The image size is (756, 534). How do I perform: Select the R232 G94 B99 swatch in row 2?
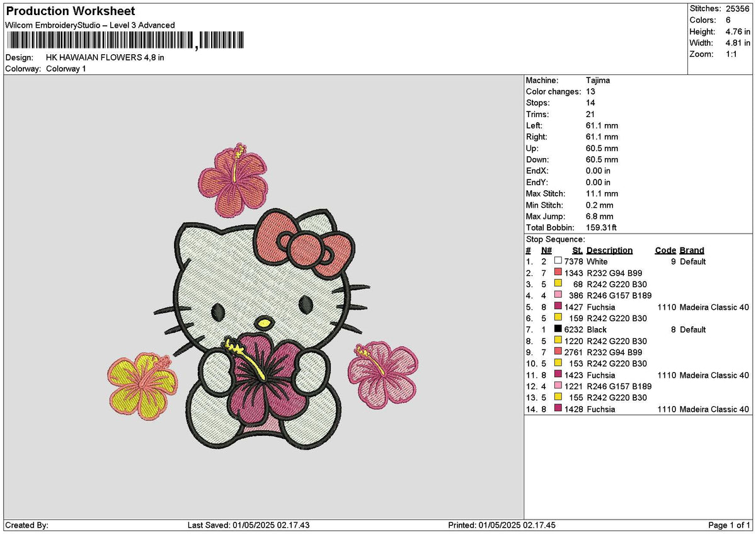(x=558, y=273)
